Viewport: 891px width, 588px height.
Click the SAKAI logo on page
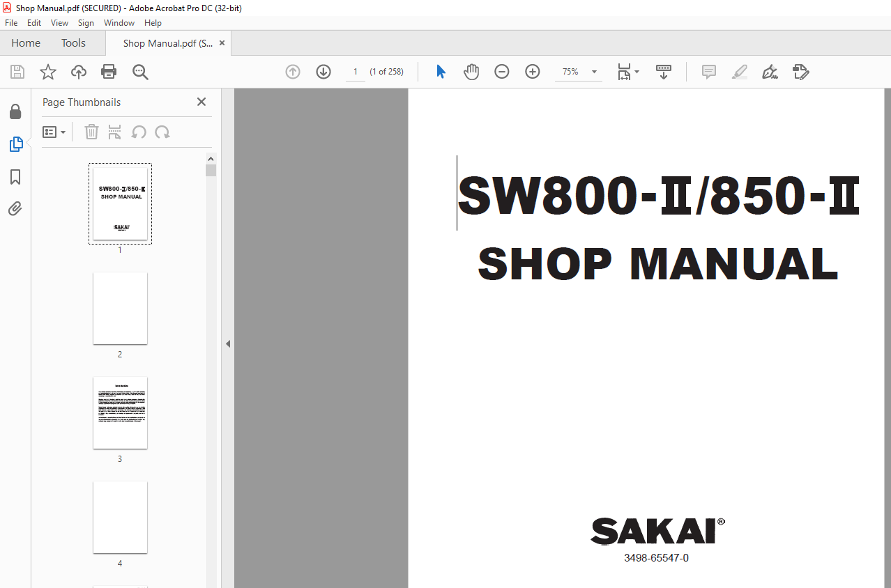657,531
